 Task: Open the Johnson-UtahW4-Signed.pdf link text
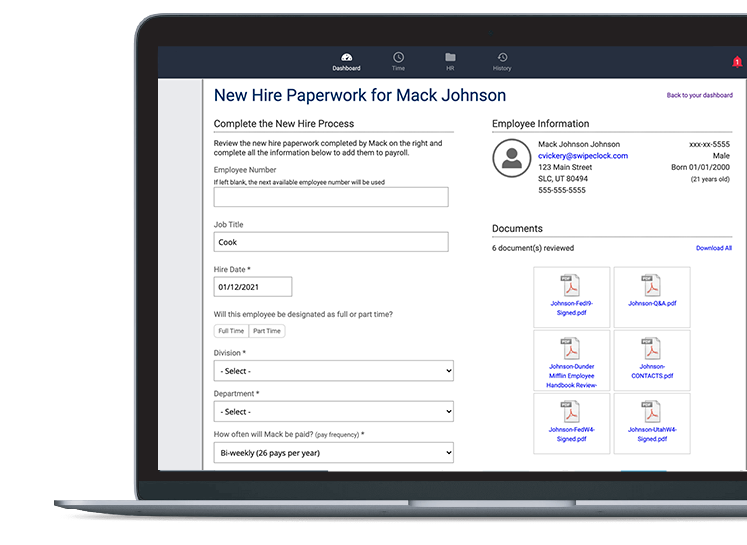(652, 434)
